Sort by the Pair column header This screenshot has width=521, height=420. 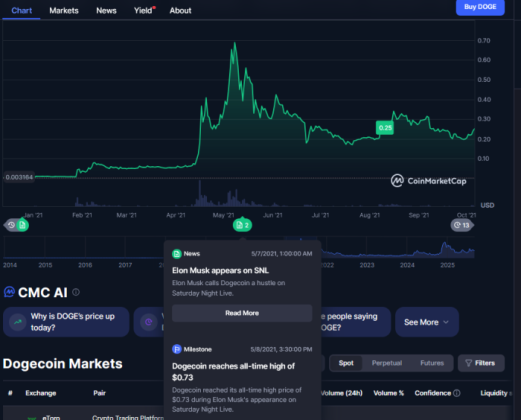[x=99, y=393]
